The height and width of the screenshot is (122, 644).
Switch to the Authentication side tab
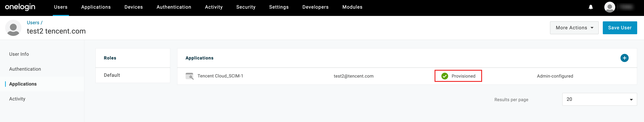click(x=25, y=69)
